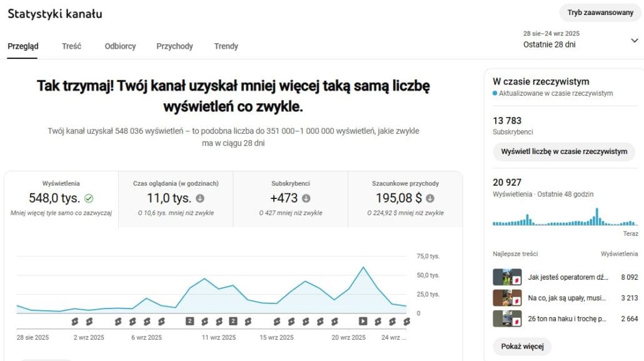The width and height of the screenshot is (644, 361).
Task: Click the first '2' uploads marker on chart
Action: coord(189,321)
